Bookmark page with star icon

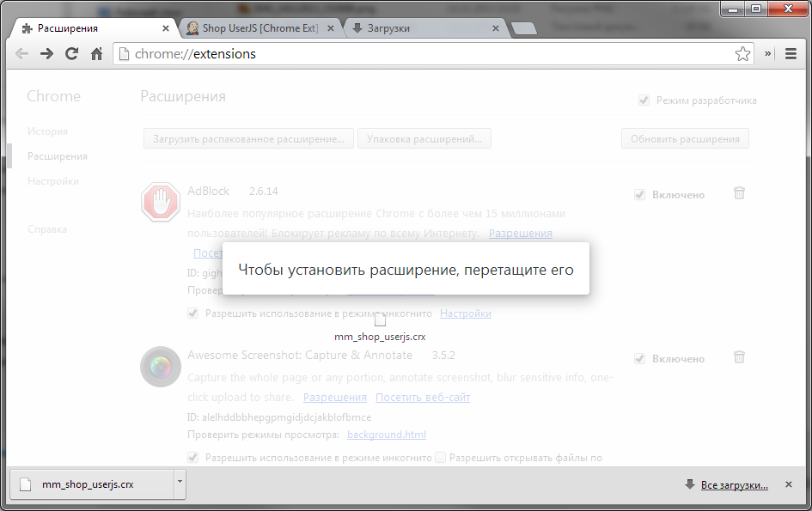742,54
